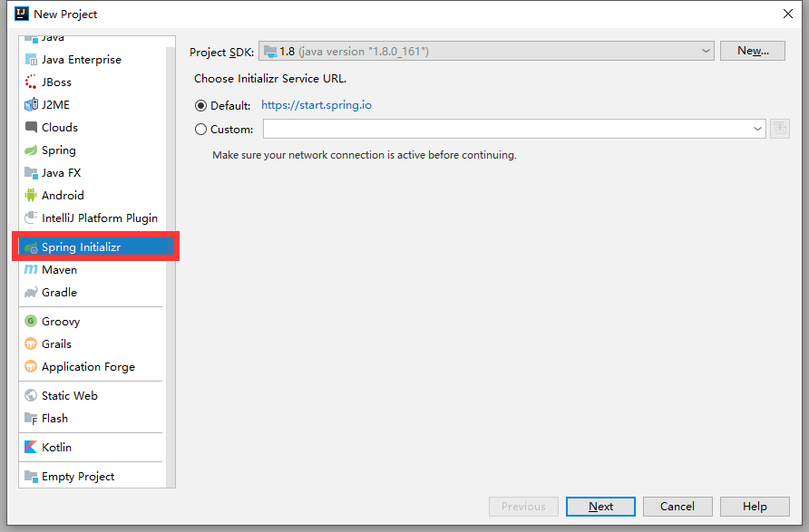Click the New SDK button
809x532 pixels.
753,51
